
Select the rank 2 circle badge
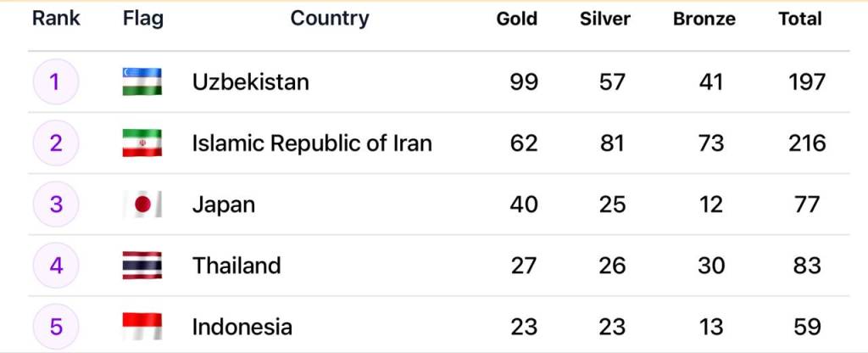point(55,143)
